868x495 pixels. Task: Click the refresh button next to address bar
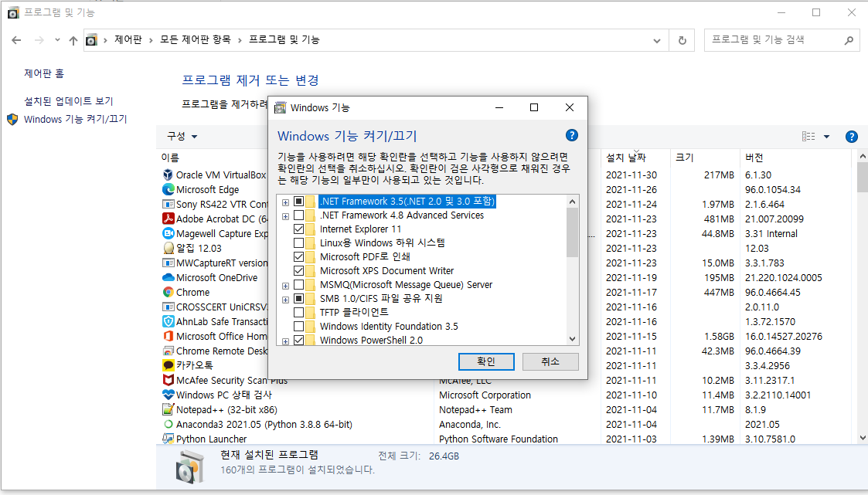(x=682, y=40)
